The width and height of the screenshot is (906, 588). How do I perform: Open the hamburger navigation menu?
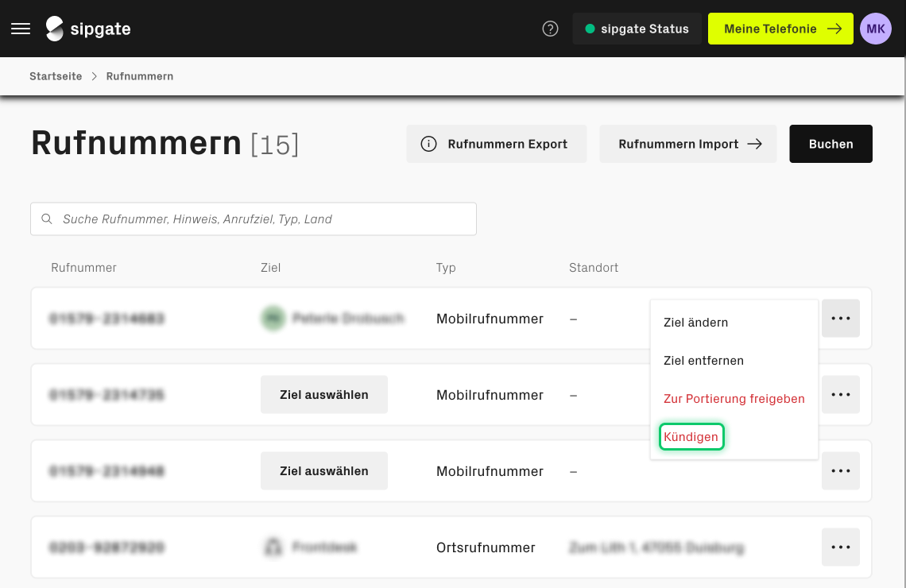tap(21, 29)
